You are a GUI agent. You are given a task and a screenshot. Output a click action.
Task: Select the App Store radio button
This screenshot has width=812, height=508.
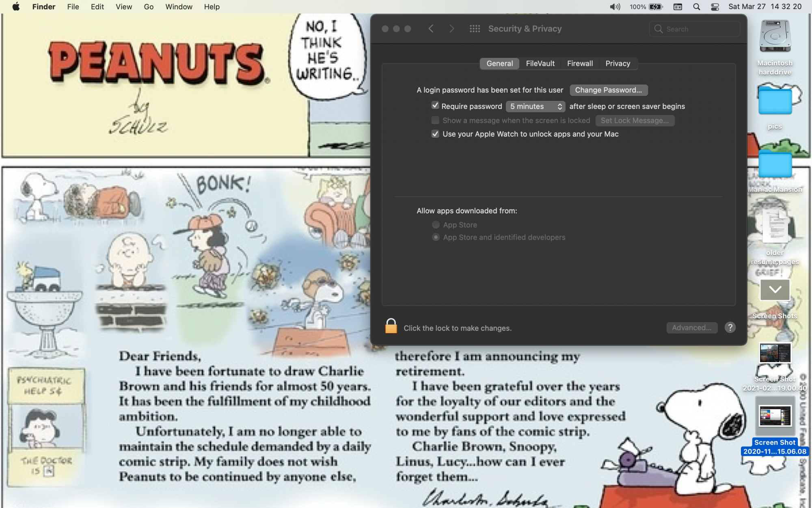(x=436, y=225)
